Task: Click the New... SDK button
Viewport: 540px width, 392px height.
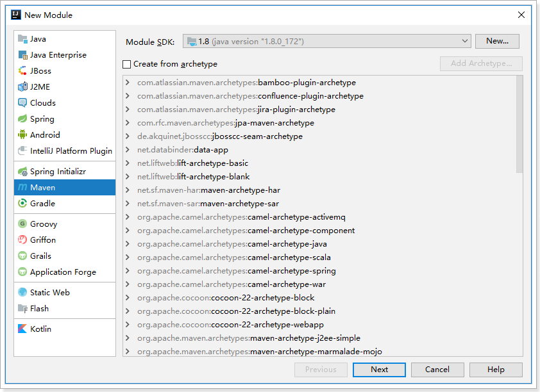Action: click(497, 41)
